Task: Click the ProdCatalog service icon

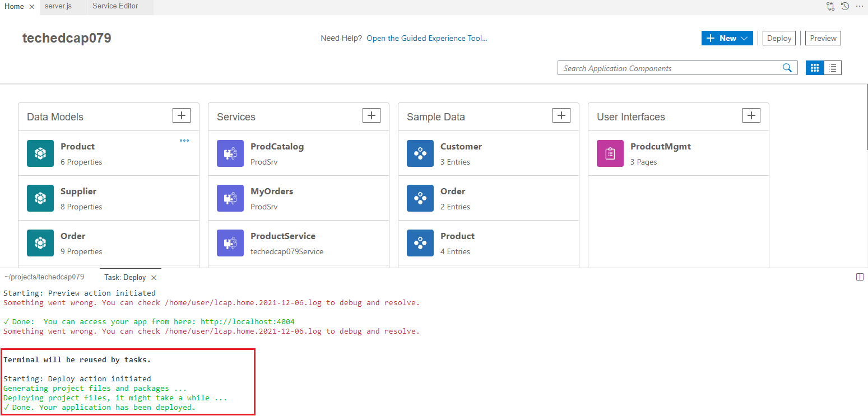Action: coord(230,153)
